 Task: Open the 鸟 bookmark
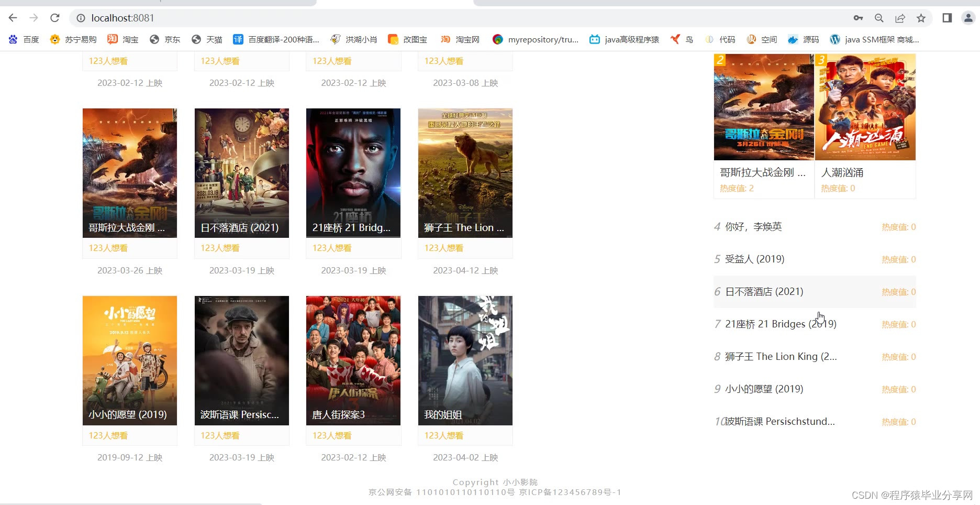682,39
